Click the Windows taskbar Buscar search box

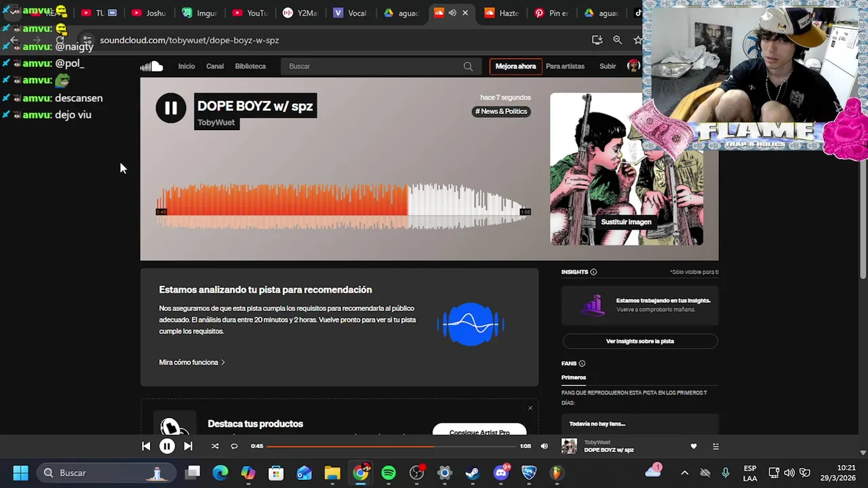click(x=105, y=472)
